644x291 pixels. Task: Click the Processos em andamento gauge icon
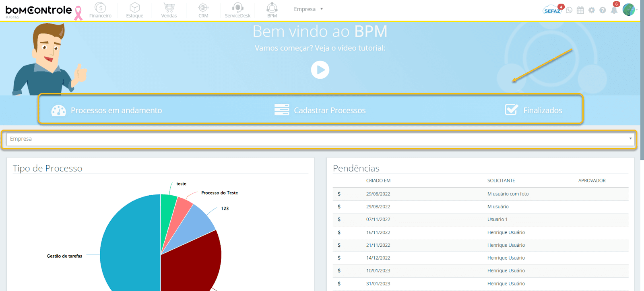click(x=59, y=110)
